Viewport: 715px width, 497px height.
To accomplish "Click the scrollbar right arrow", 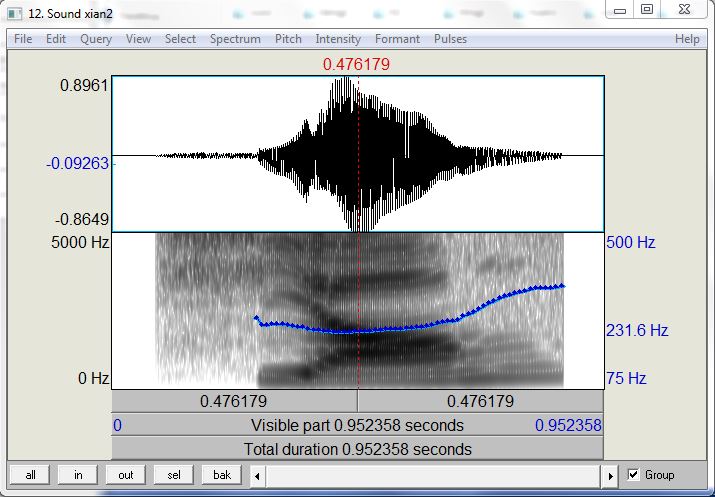I will pyautogui.click(x=611, y=476).
